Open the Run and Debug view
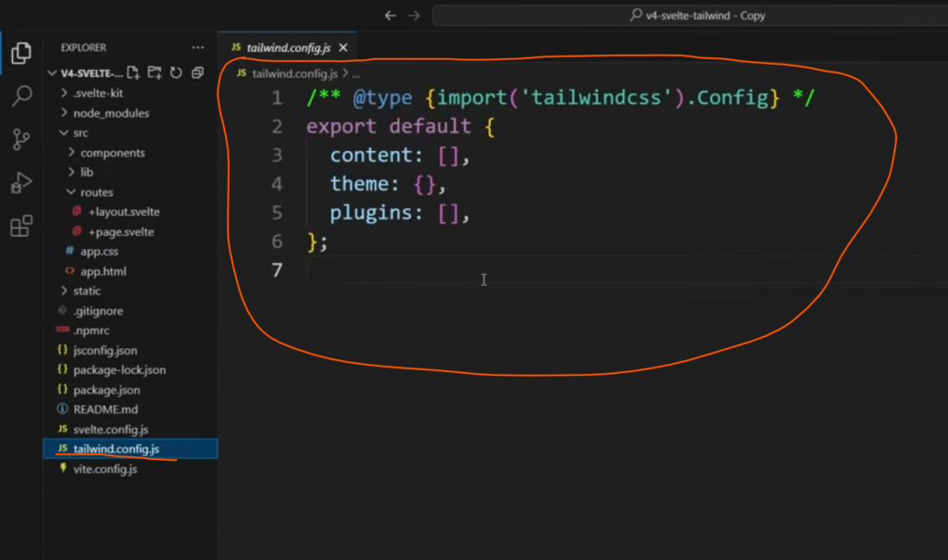The width and height of the screenshot is (948, 560). [x=21, y=183]
